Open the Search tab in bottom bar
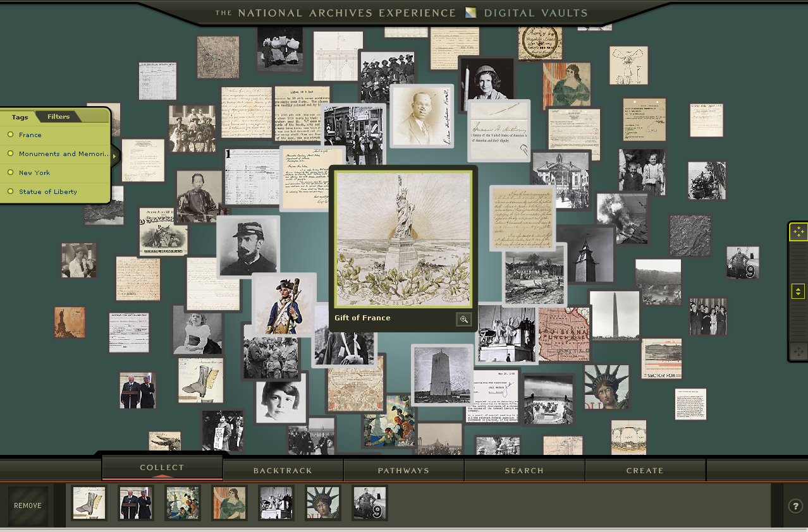Screen dimensions: 808x532 pos(524,471)
